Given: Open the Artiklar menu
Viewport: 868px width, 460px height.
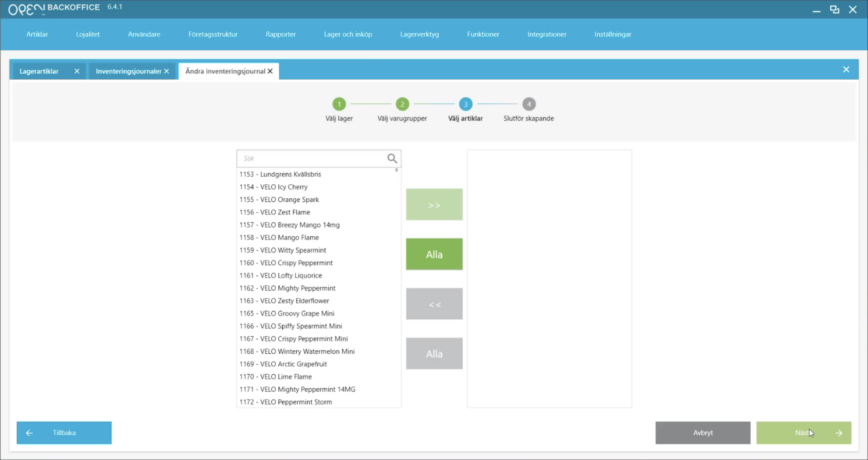Looking at the screenshot, I should (x=37, y=34).
